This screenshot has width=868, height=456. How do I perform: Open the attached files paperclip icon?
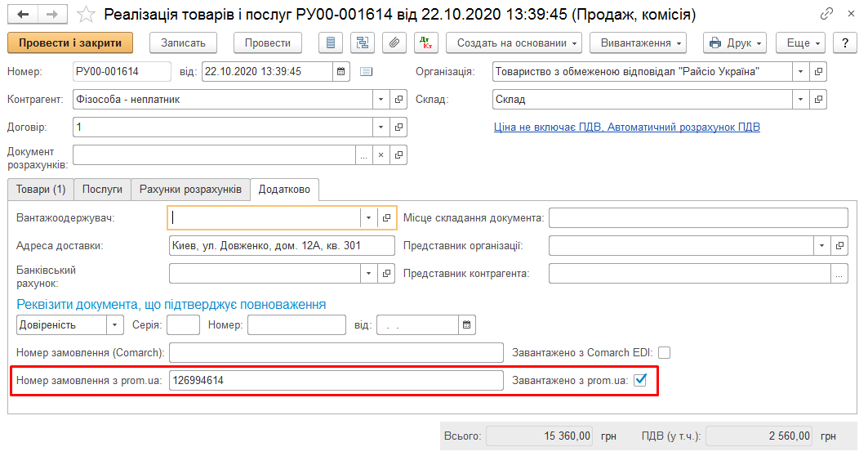click(394, 43)
